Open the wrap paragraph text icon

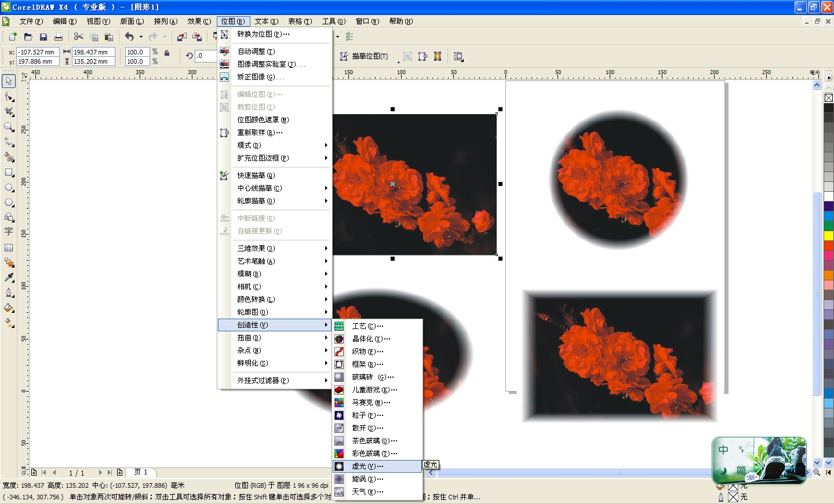coord(458,56)
